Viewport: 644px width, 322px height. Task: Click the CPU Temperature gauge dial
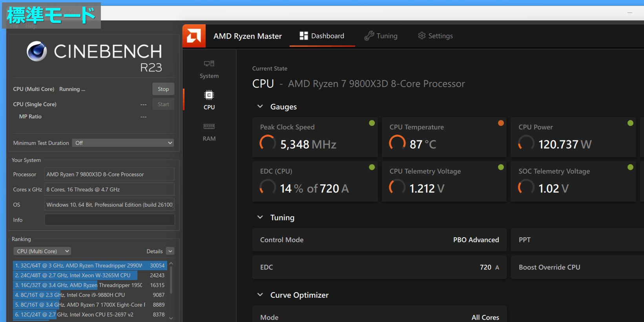tap(397, 143)
